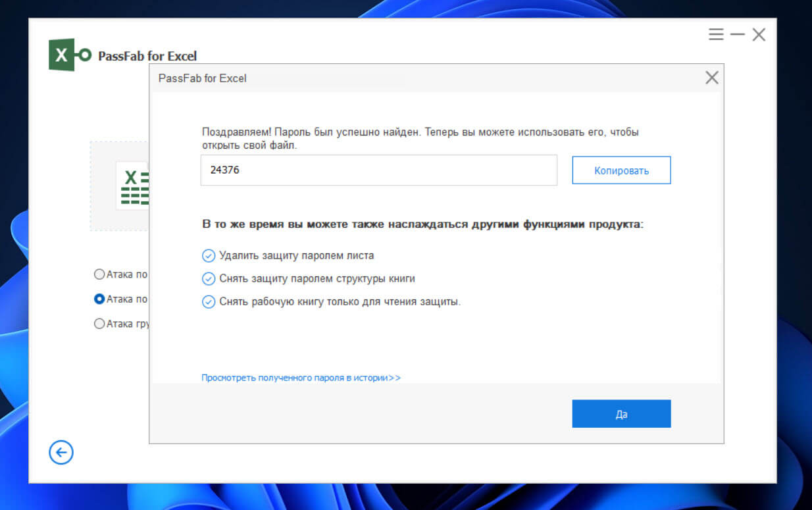Viewport: 812px width, 510px height.
Task: Select the Атака гру radio option
Action: [99, 324]
